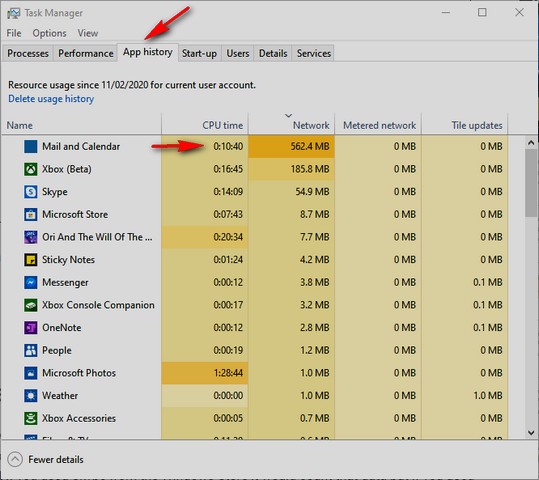
Task: Collapse with the Fewer details arrow icon
Action: [15, 459]
